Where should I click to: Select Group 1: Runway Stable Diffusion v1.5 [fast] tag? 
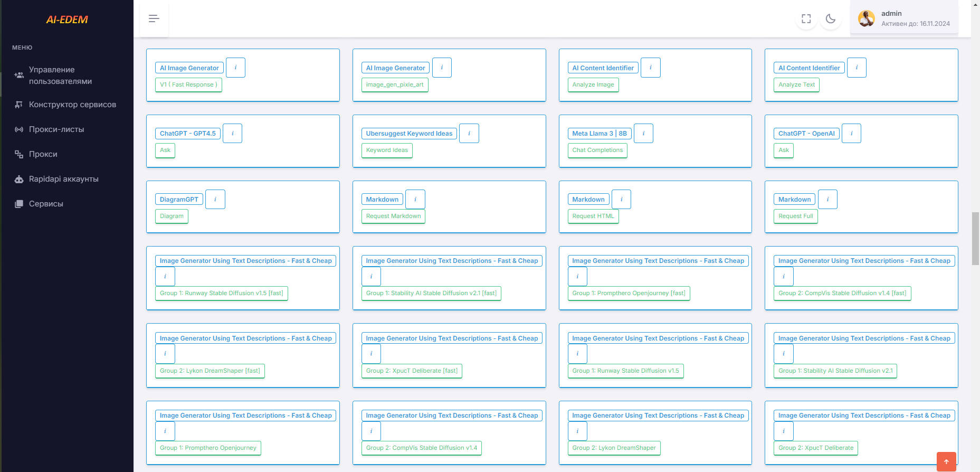(222, 293)
